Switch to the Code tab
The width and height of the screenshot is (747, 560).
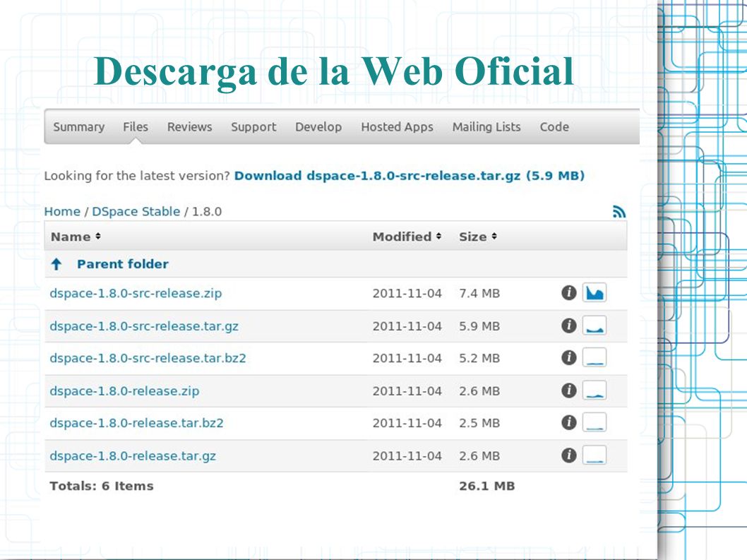[x=554, y=127]
